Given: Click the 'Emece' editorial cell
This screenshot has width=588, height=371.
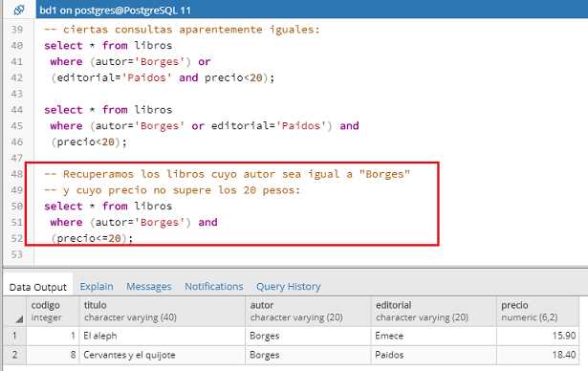Looking at the screenshot, I should pos(434,336).
